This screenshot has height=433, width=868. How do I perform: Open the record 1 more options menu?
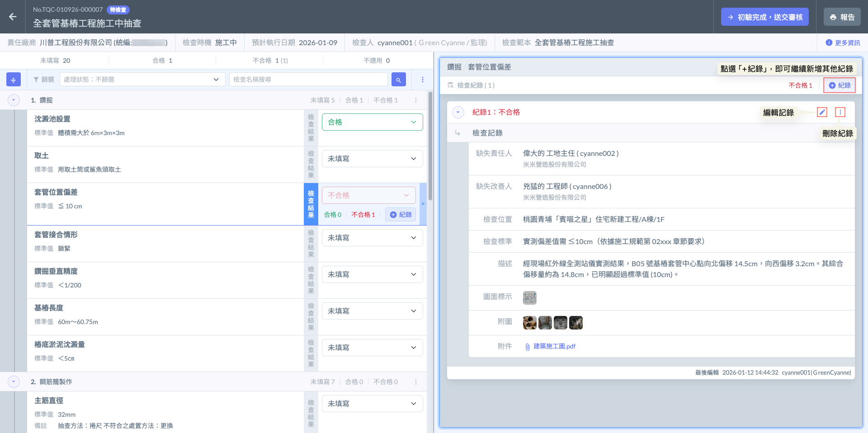[x=840, y=112]
